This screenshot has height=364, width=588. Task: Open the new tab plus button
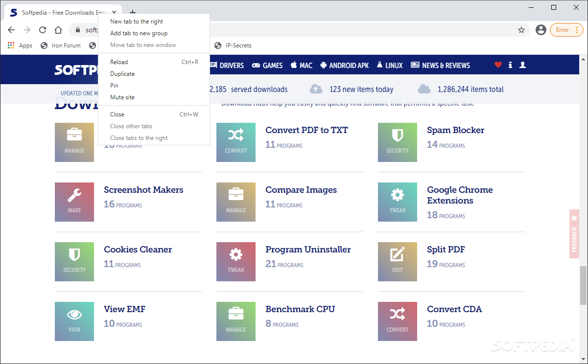[x=132, y=13]
